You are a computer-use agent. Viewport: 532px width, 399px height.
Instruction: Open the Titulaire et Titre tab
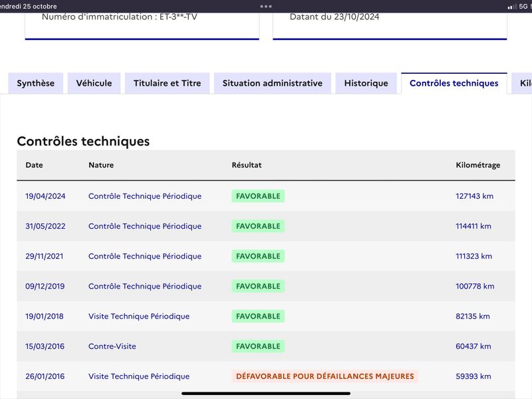point(168,83)
